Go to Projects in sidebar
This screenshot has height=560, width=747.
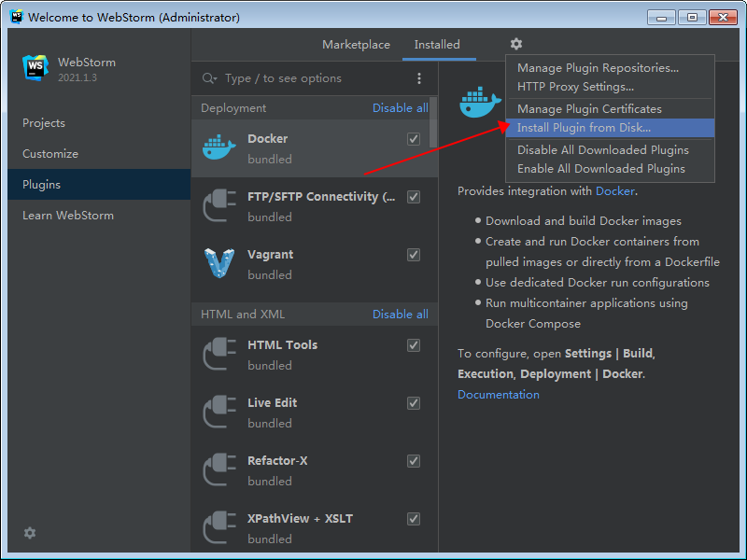99,123
